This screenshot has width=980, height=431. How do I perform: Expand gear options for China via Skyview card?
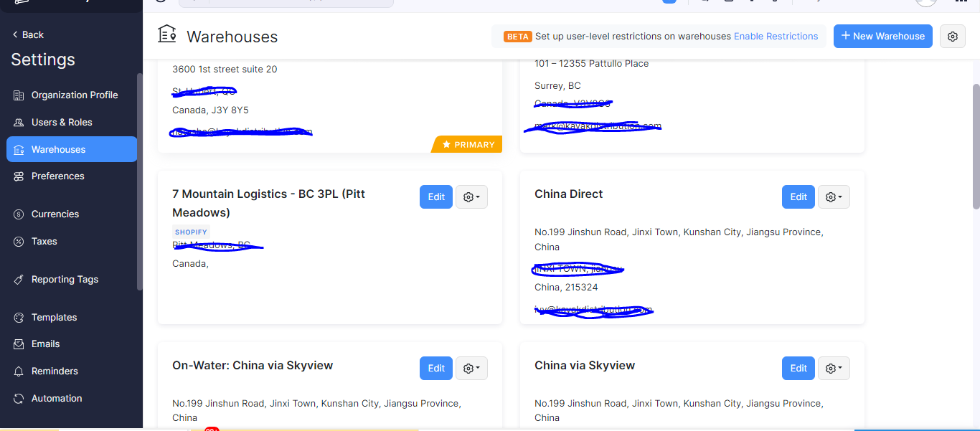(834, 369)
